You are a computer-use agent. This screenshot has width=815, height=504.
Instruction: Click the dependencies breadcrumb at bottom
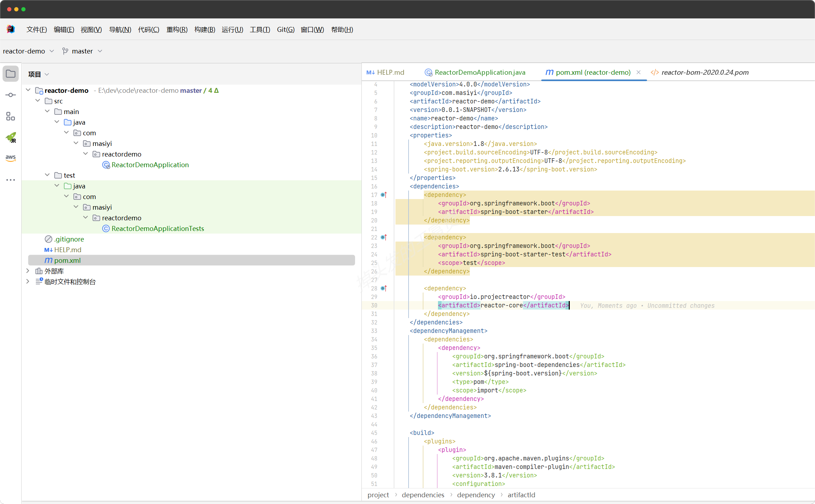(423, 495)
